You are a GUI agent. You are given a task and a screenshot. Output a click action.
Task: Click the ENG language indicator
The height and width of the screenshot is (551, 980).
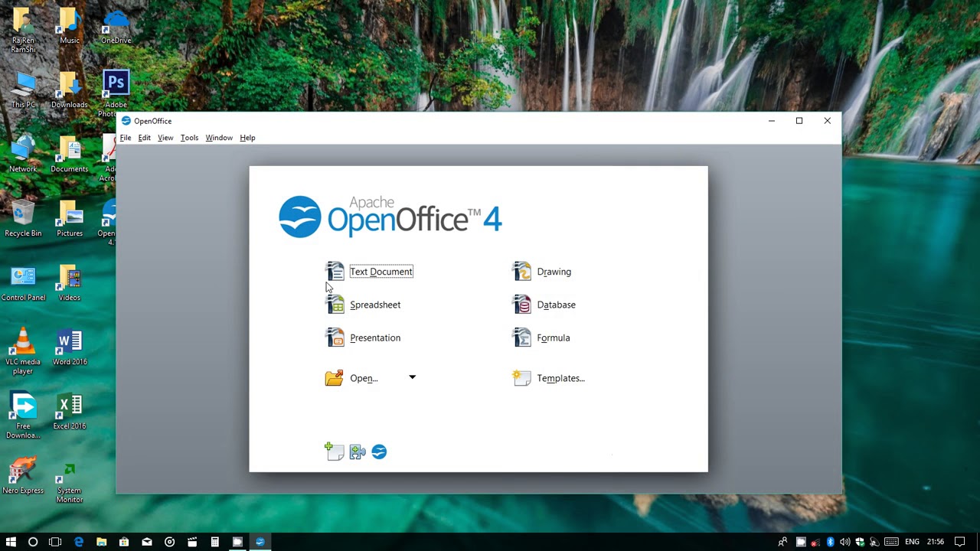pos(912,542)
